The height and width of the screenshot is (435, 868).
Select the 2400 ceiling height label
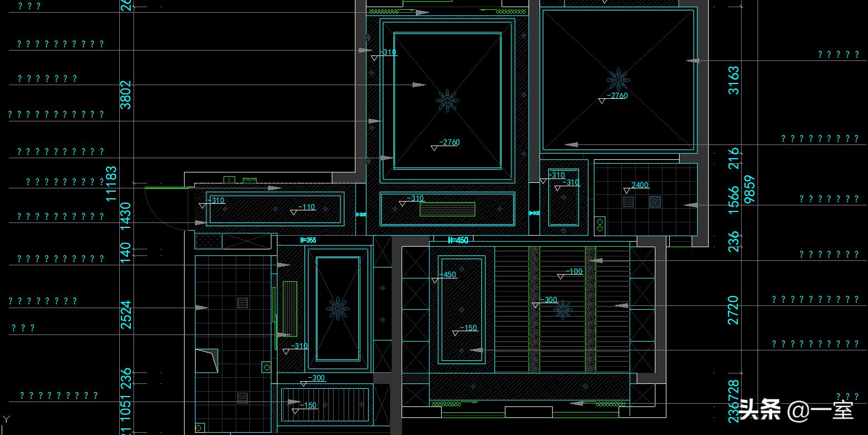click(640, 185)
